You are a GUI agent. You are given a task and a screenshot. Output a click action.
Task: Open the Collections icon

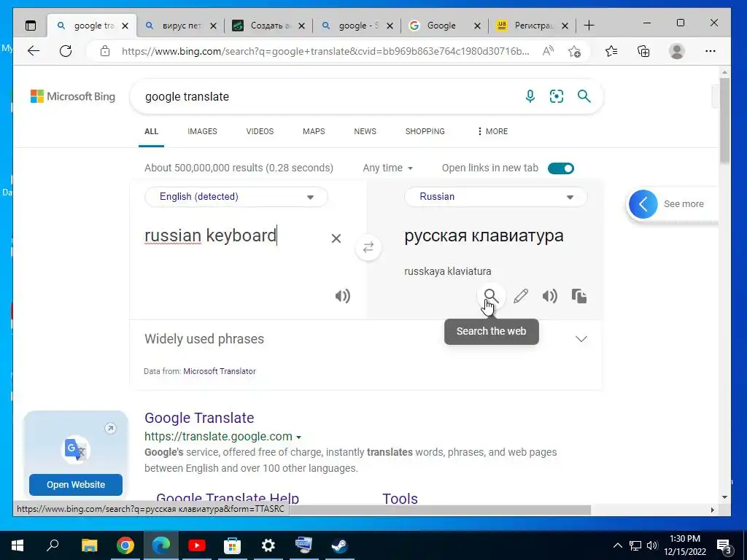[643, 51]
